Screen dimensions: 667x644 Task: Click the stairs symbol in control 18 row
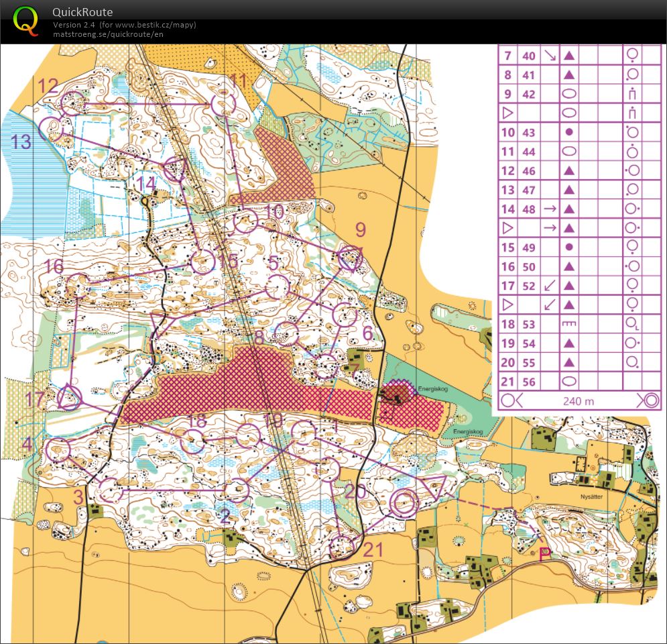(568, 325)
